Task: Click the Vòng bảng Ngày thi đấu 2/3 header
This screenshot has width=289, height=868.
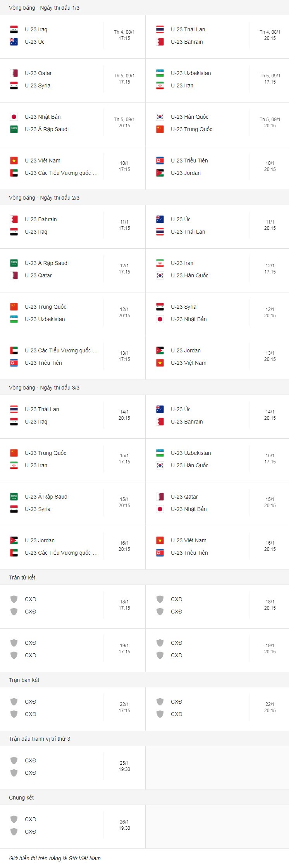Action: pos(44,198)
